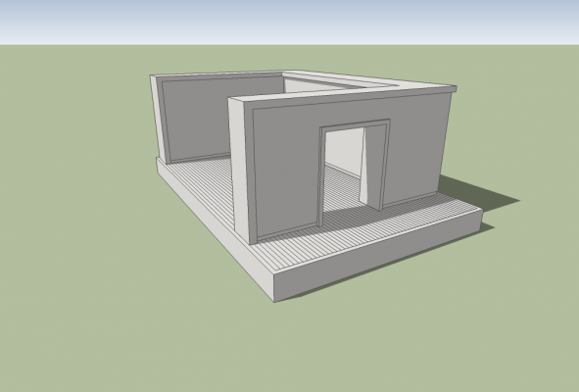Click the sky area above the horizon
Image resolution: width=579 pixels, height=392 pixels.
(x=290, y=21)
